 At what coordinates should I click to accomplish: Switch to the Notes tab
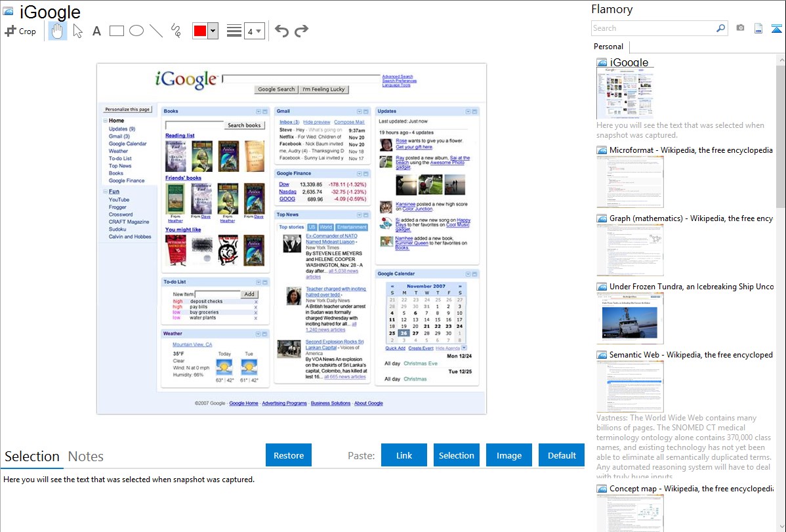[85, 457]
